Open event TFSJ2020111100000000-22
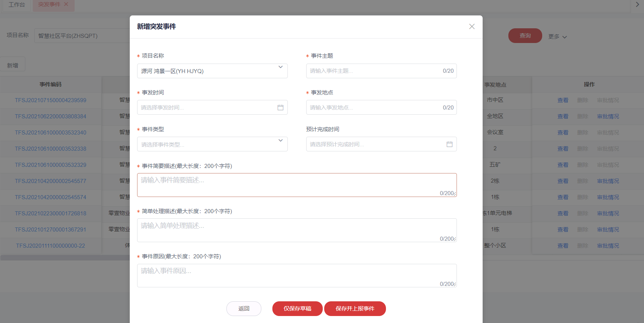 pyautogui.click(x=51, y=246)
